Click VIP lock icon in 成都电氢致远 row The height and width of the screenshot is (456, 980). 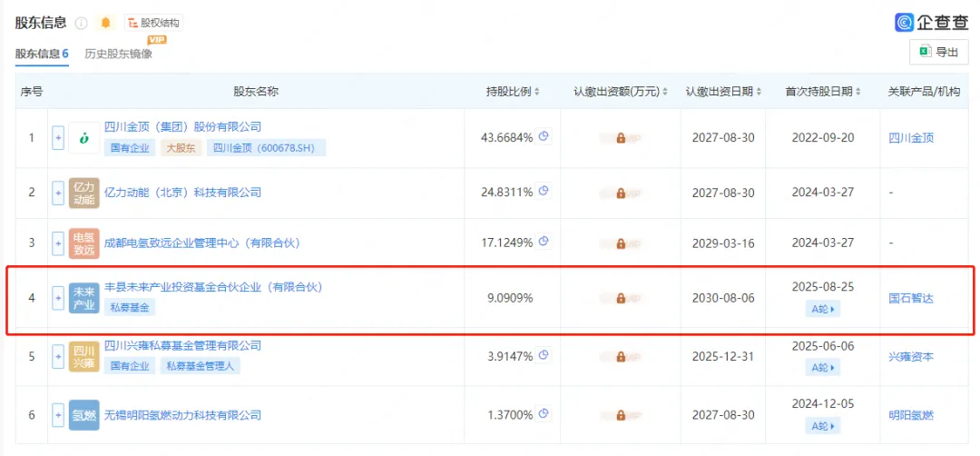621,243
